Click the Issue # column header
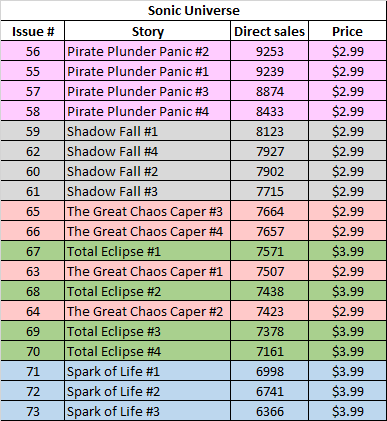The height and width of the screenshot is (421, 387). [33, 31]
